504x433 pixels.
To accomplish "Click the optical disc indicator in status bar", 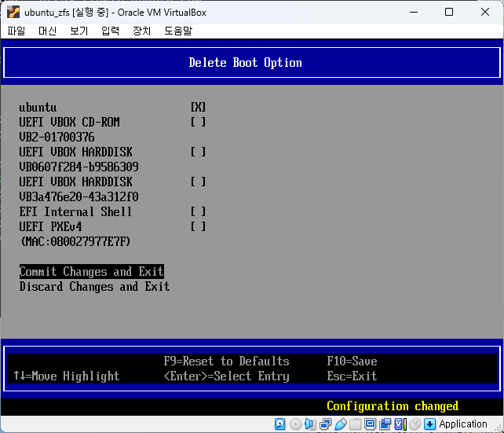I will (x=295, y=424).
